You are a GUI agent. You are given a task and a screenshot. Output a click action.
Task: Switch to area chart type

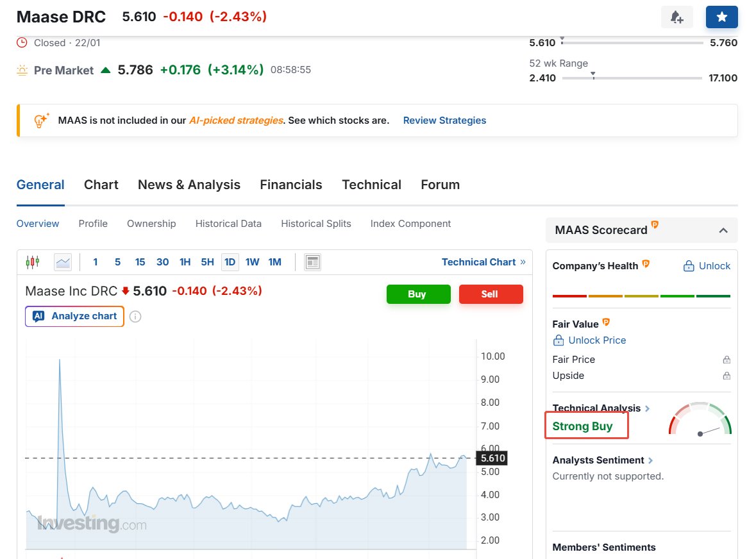click(x=63, y=262)
